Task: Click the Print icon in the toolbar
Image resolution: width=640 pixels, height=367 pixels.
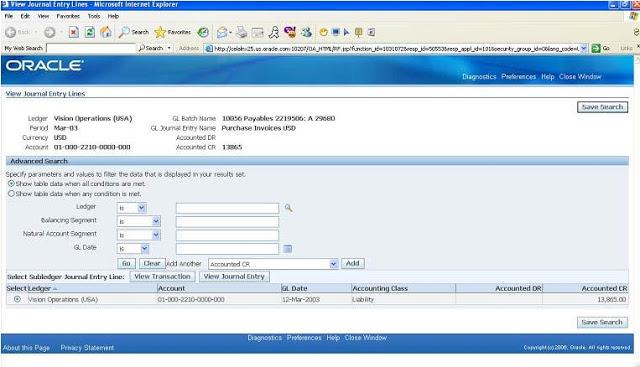Action: point(242,32)
